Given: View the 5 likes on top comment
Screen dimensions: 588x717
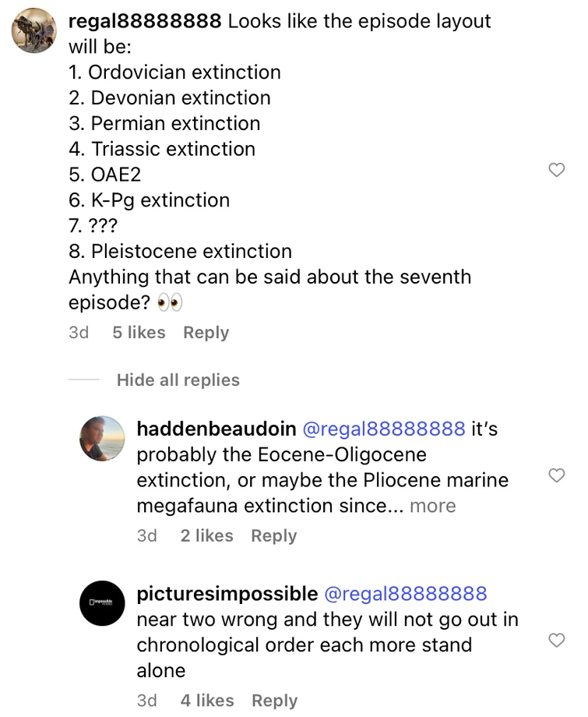Looking at the screenshot, I should tap(139, 333).
